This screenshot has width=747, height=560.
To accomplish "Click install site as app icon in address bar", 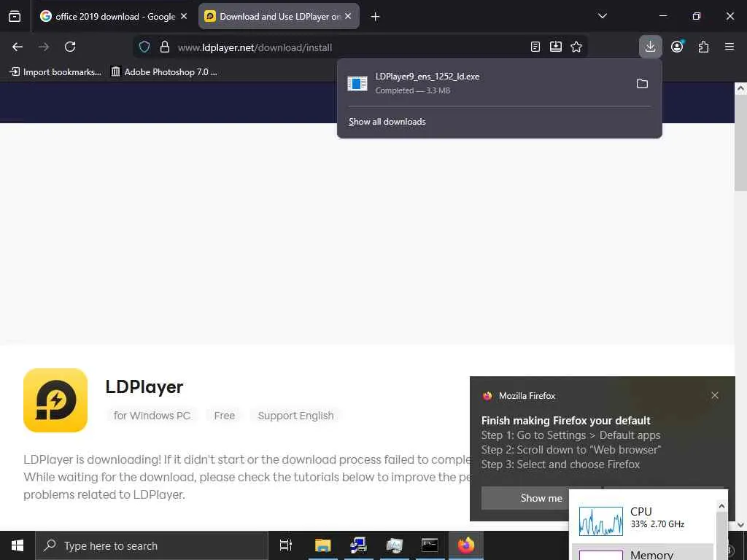I will tap(555, 47).
